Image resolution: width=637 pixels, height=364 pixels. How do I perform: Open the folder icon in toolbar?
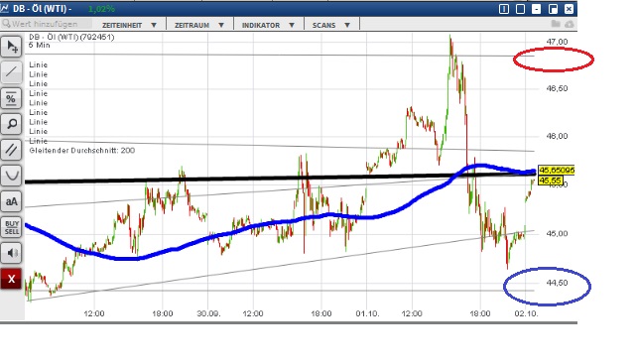click(x=556, y=24)
